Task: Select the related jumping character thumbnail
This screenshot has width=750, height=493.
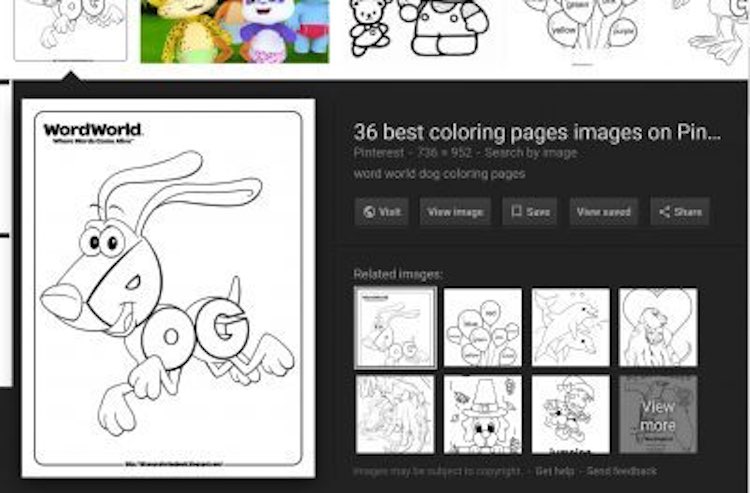Action: 571,414
